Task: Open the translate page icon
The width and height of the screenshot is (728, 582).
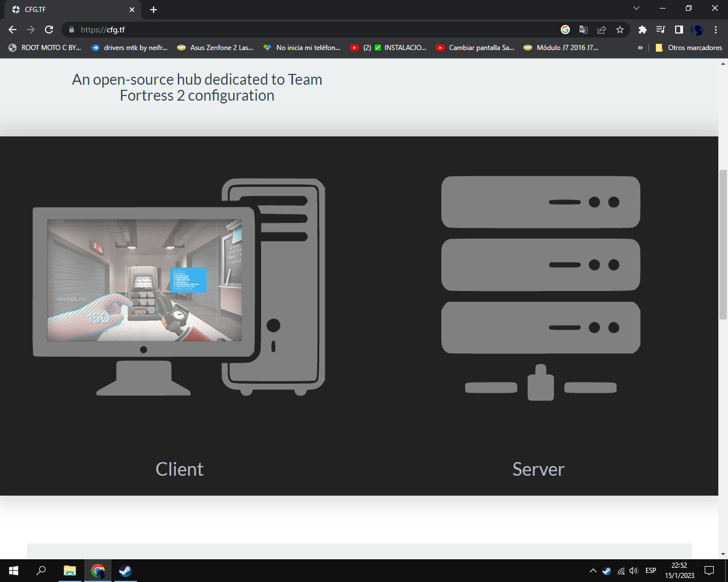Action: pyautogui.click(x=584, y=30)
